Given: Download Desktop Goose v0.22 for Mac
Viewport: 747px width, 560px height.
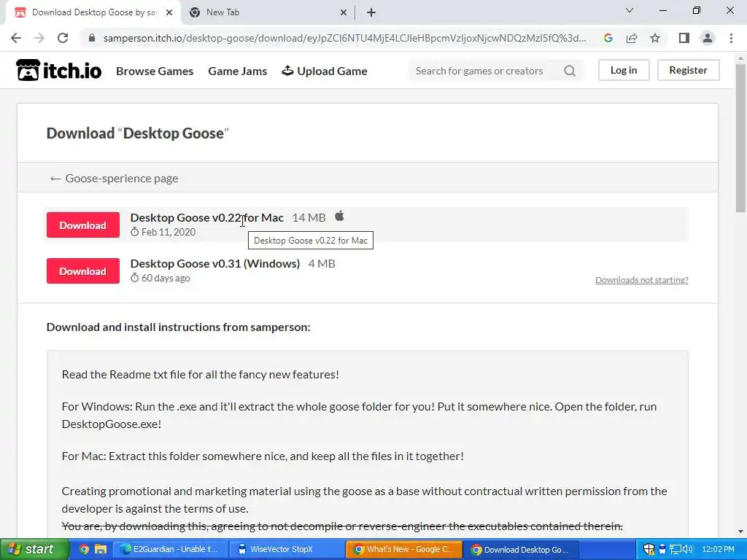Looking at the screenshot, I should pos(83,225).
